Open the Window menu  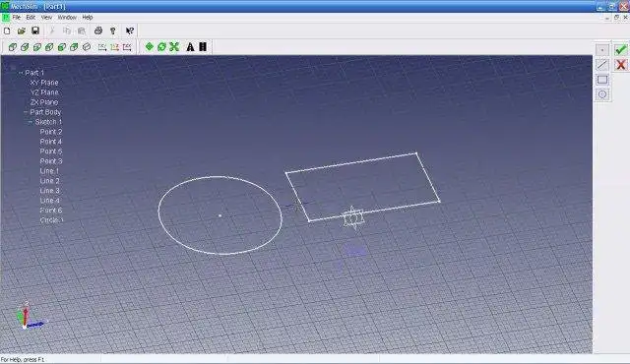click(x=67, y=18)
